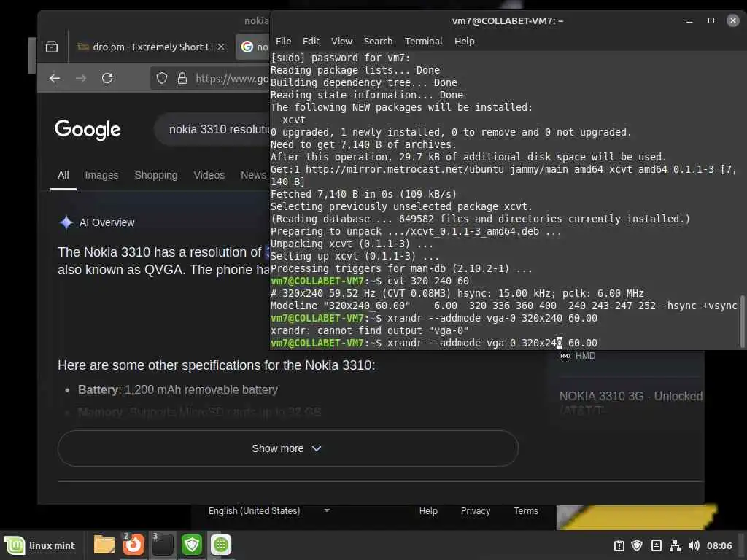Screen dimensions: 747x560
Task: Open the NOKIA 3310 3G - Unlocked result
Action: pos(631,397)
